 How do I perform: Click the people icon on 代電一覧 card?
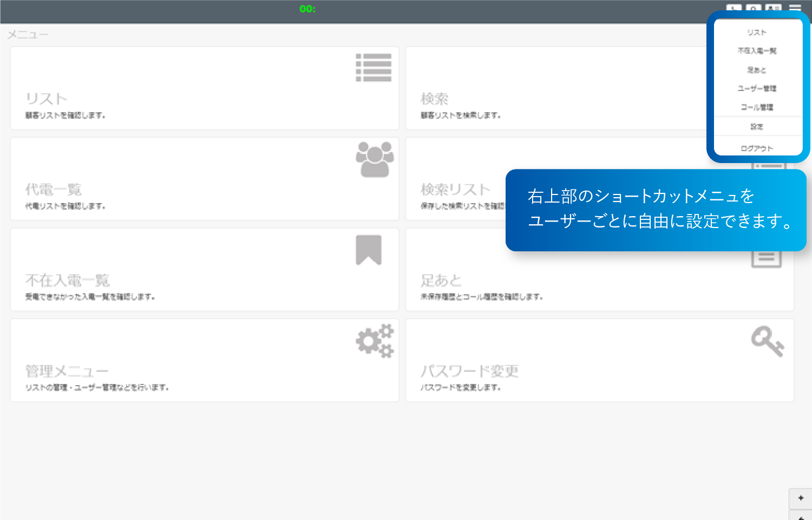375,159
